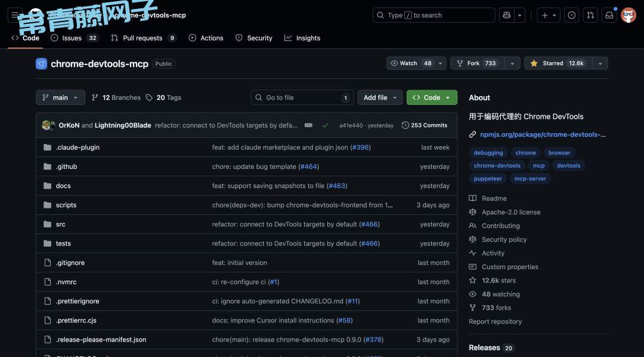Image resolution: width=644 pixels, height=357 pixels.
Task: Open the Actions tab
Action: [x=206, y=38]
